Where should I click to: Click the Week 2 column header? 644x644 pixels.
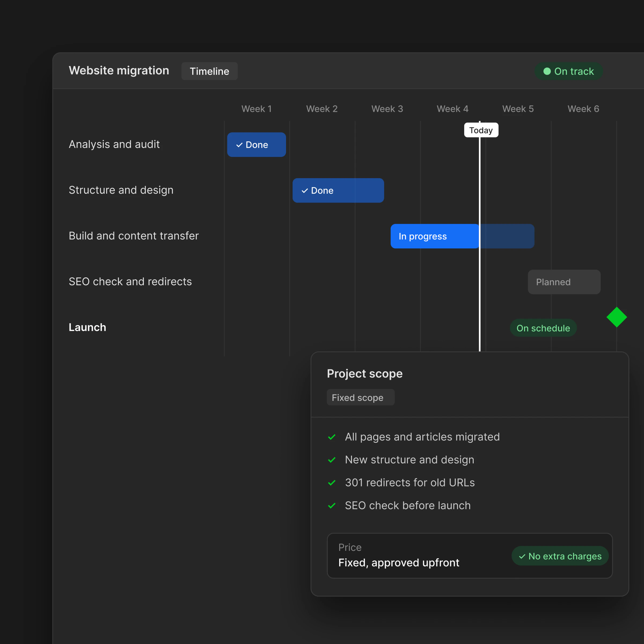coord(322,109)
